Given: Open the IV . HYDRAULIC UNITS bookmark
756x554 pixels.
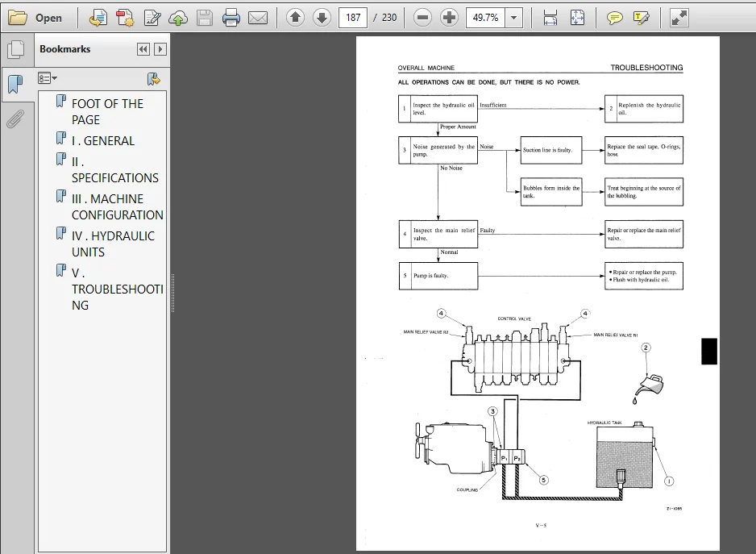Looking at the screenshot, I should click(x=114, y=244).
